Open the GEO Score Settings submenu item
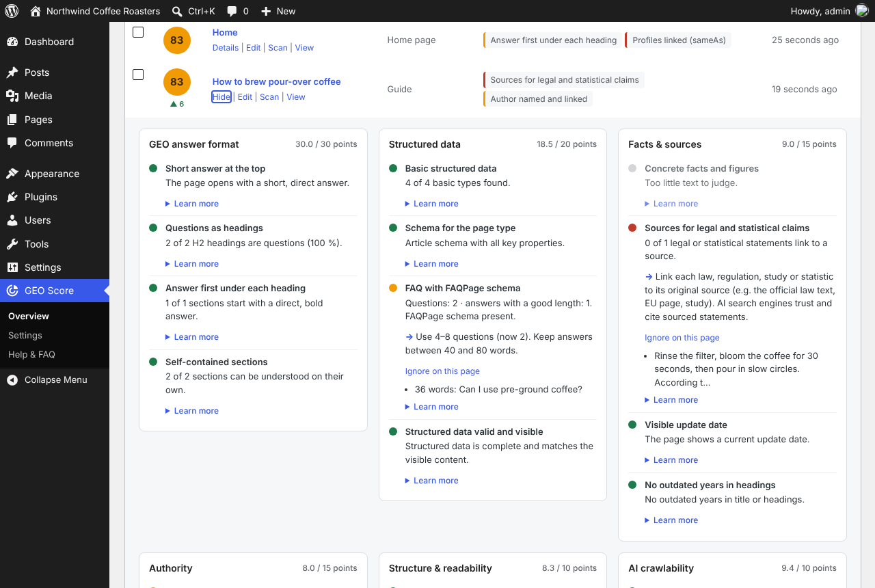The image size is (875, 588). point(25,336)
